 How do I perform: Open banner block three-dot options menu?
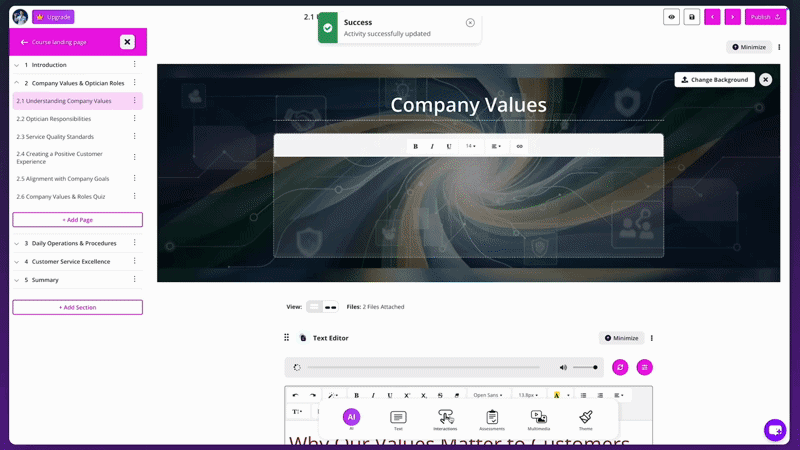pos(779,47)
